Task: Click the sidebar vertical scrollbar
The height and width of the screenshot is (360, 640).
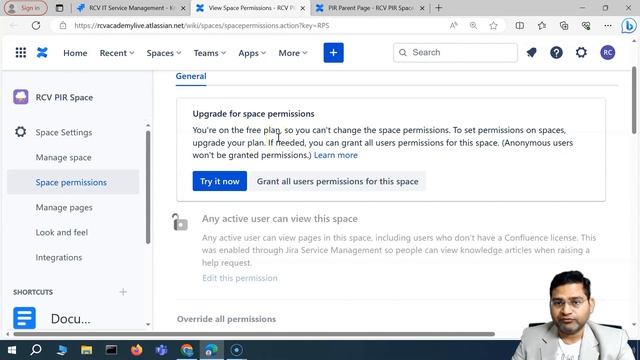Action: pos(148,187)
